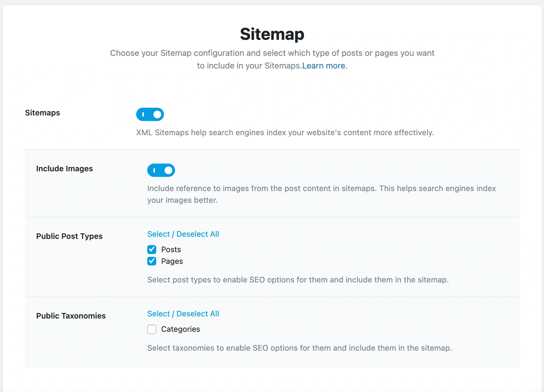Click the Posts checkbox label text
544x392 pixels.
click(171, 249)
